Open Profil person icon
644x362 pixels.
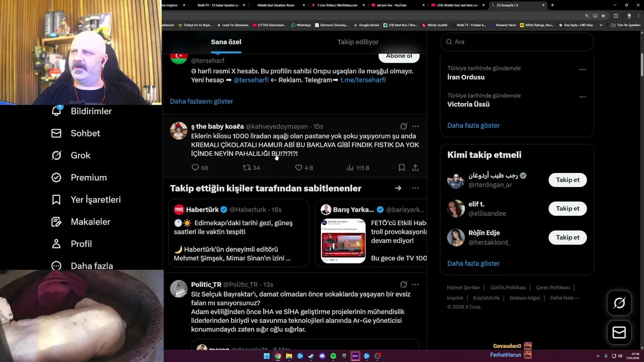click(56, 244)
